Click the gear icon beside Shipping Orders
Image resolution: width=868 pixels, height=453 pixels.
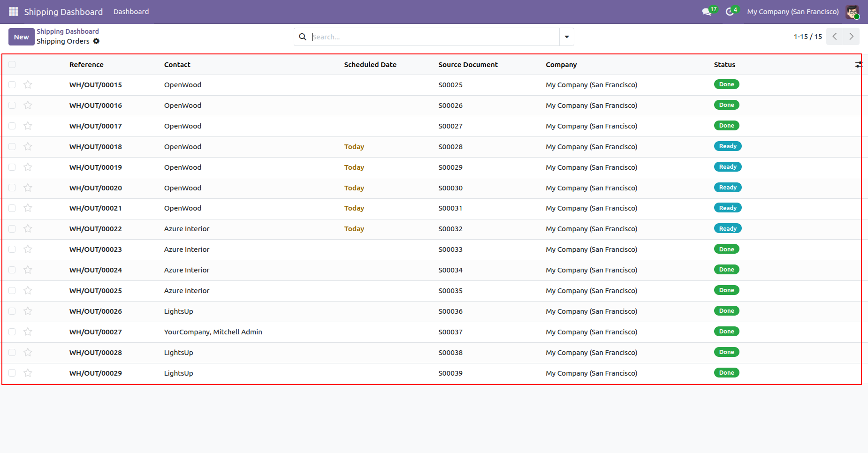(96, 41)
